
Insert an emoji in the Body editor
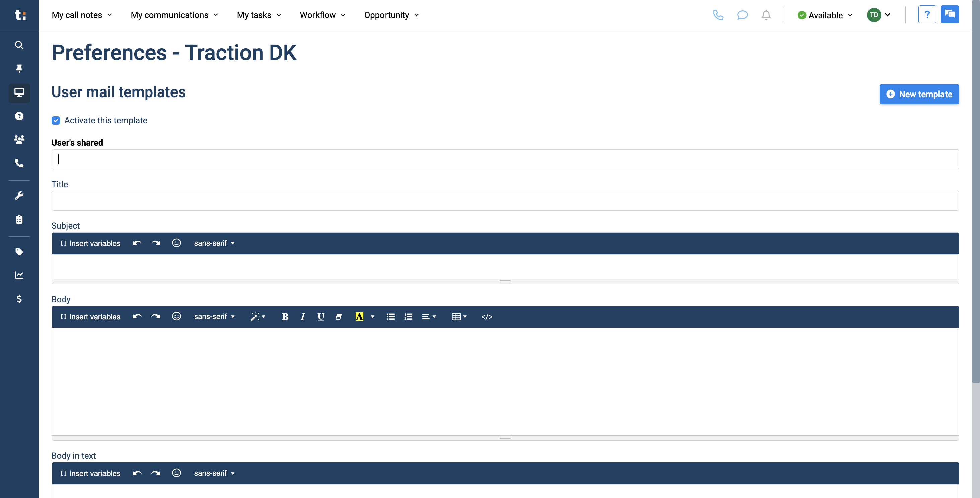177,316
